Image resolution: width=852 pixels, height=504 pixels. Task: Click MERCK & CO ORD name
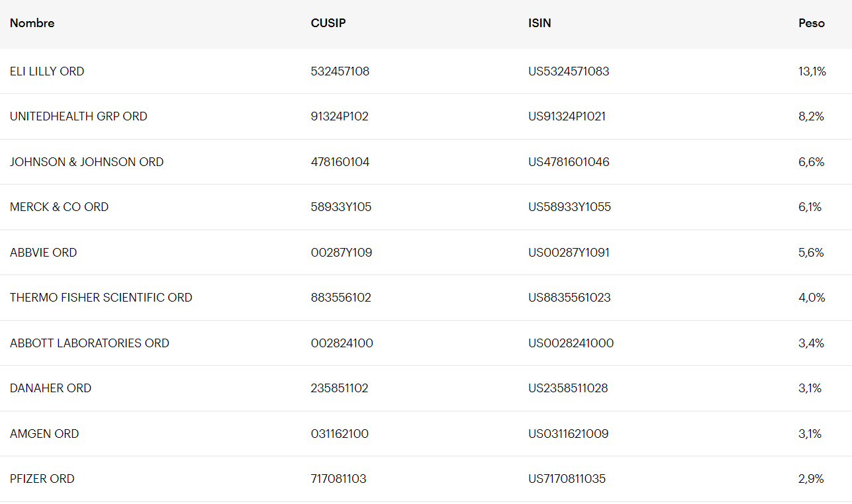(60, 207)
